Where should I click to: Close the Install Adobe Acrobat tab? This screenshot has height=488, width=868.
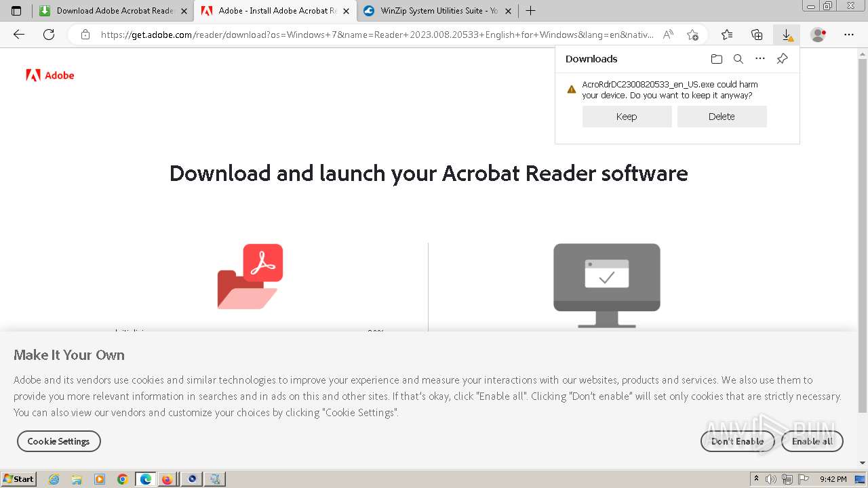tap(347, 11)
